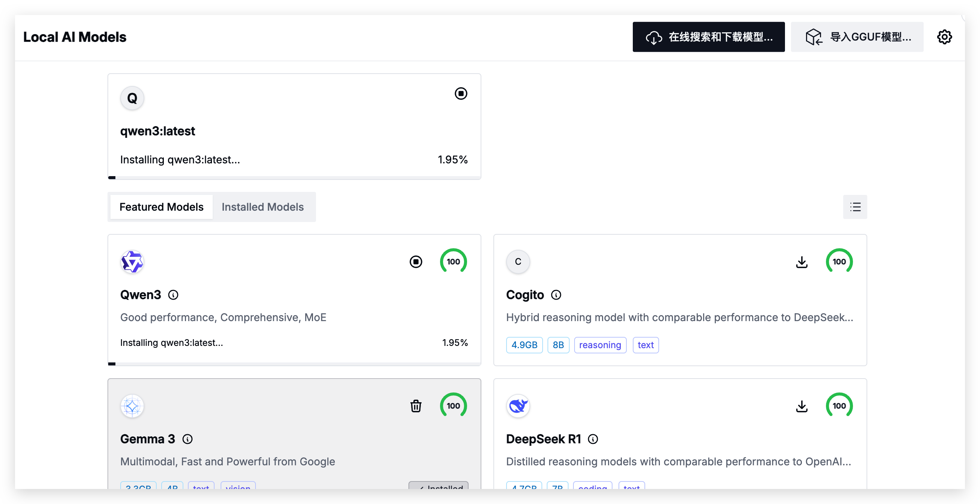Click the text tag on Cogito
980x504 pixels.
click(645, 345)
